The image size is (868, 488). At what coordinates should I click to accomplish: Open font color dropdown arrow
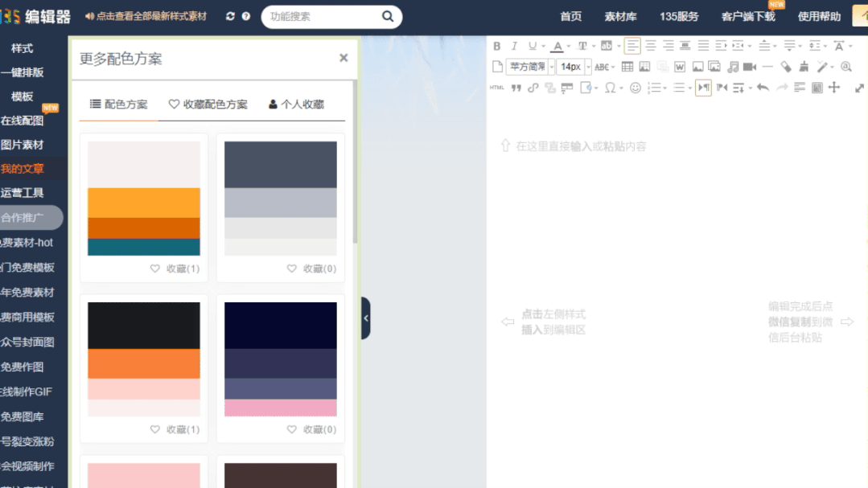coord(569,47)
